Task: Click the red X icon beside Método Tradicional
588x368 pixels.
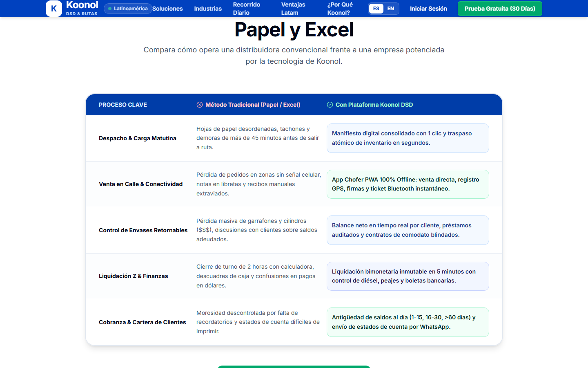Action: (200, 105)
